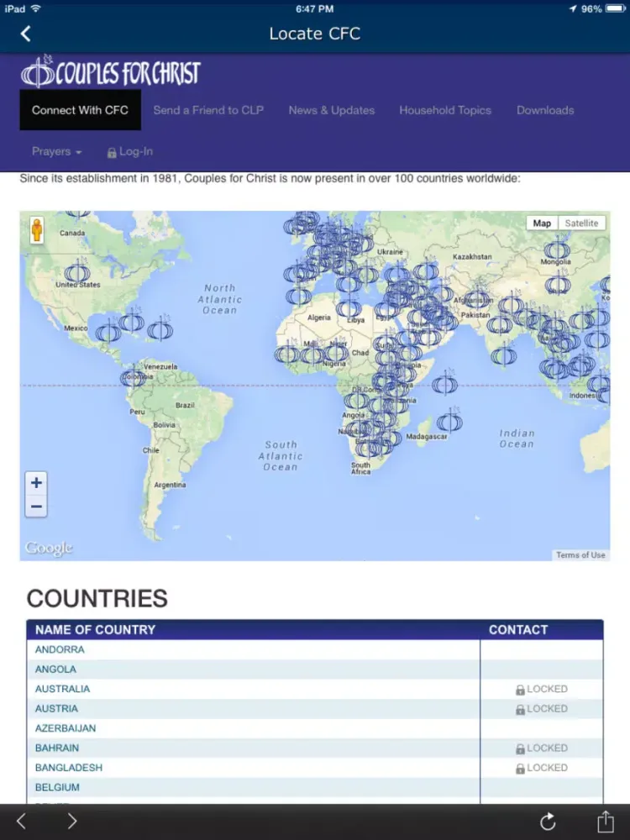Expand the Prayers dropdown
Screen dimensions: 630x840
(x=57, y=151)
